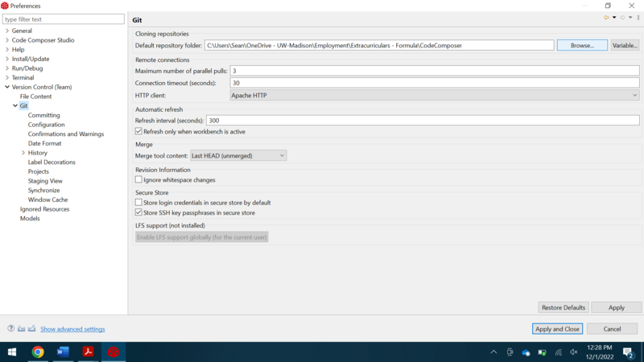
Task: Enable Ignore whitespace changes checkbox
Action: [138, 179]
